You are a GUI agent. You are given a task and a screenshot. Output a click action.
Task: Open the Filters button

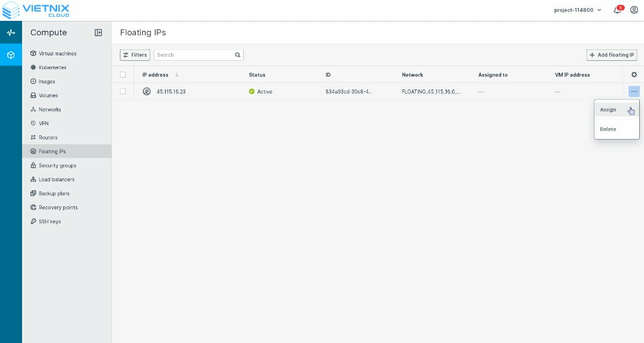tap(135, 55)
